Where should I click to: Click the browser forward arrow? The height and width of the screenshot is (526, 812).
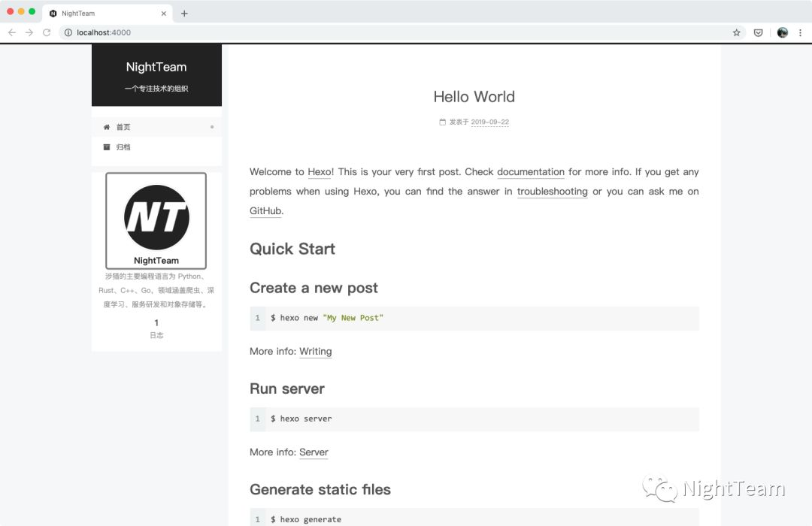pyautogui.click(x=29, y=32)
